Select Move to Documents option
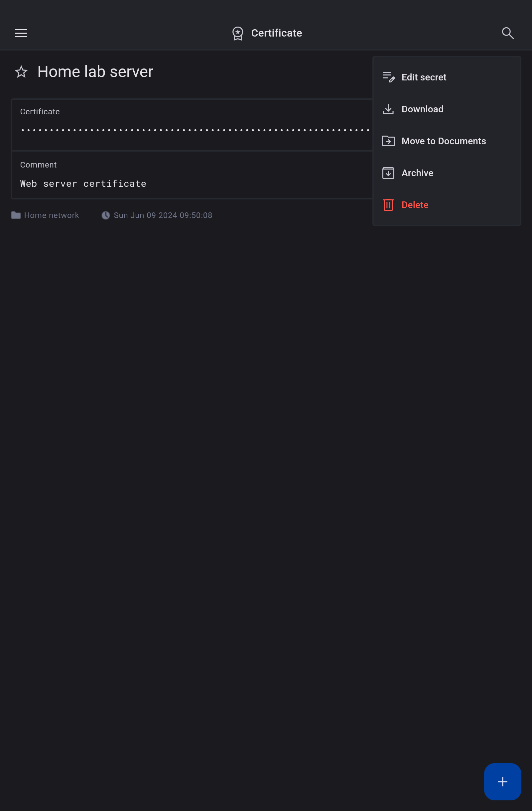This screenshot has width=532, height=811. click(x=444, y=141)
